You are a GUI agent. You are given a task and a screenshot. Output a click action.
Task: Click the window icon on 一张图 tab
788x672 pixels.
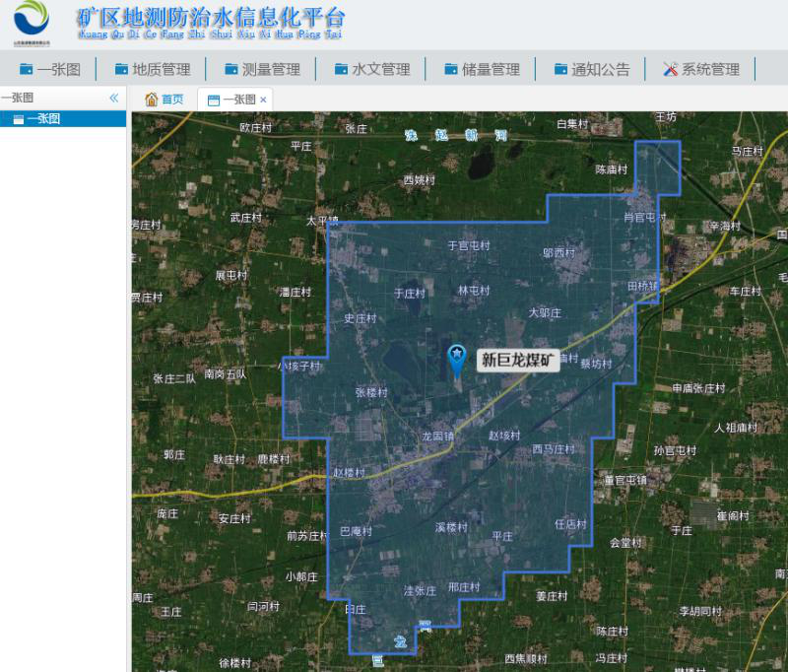point(214,101)
